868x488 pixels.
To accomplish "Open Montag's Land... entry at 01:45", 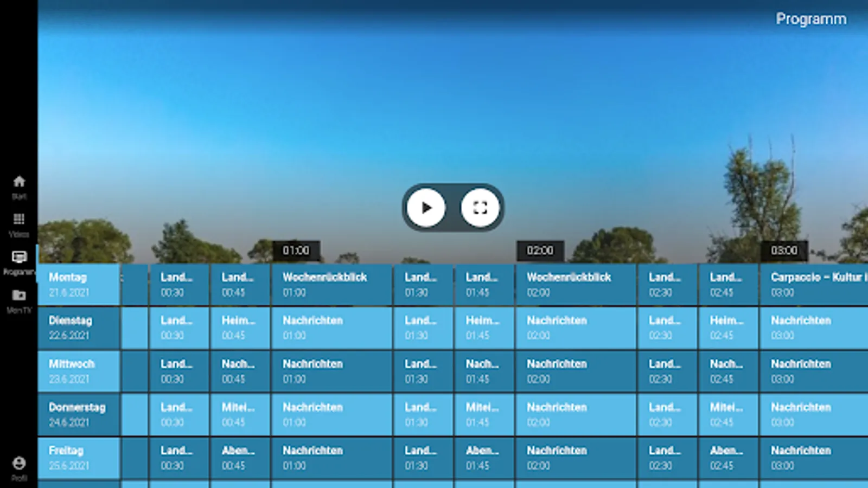I will point(484,285).
